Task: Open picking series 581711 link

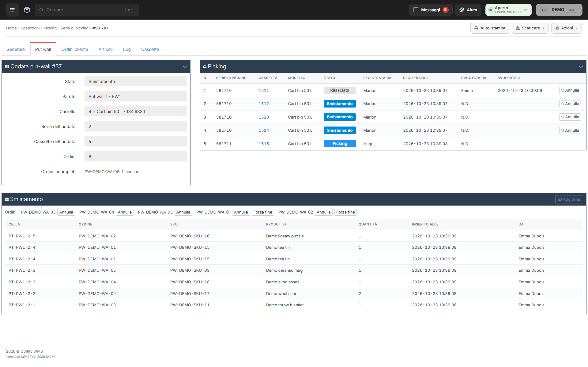Action: tap(224, 144)
